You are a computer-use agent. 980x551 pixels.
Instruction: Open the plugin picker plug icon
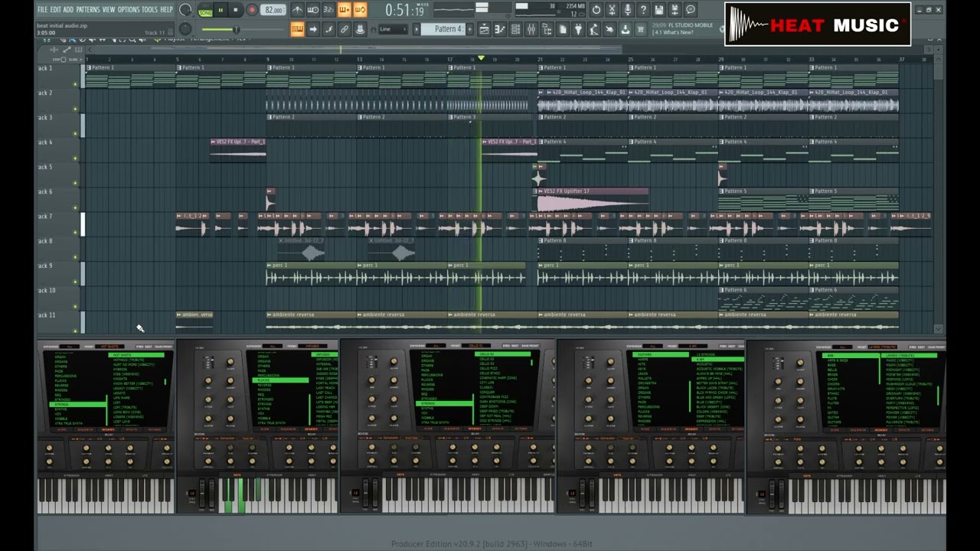pos(578,29)
